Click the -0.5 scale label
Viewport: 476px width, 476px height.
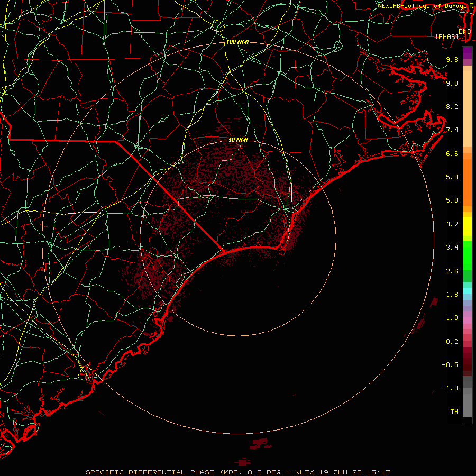(x=450, y=365)
